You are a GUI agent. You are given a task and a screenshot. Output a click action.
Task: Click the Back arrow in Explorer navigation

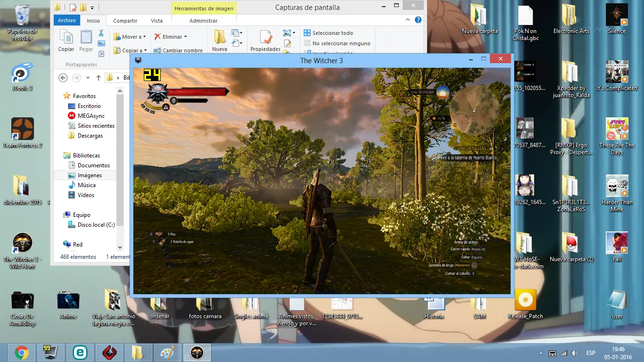point(63,78)
